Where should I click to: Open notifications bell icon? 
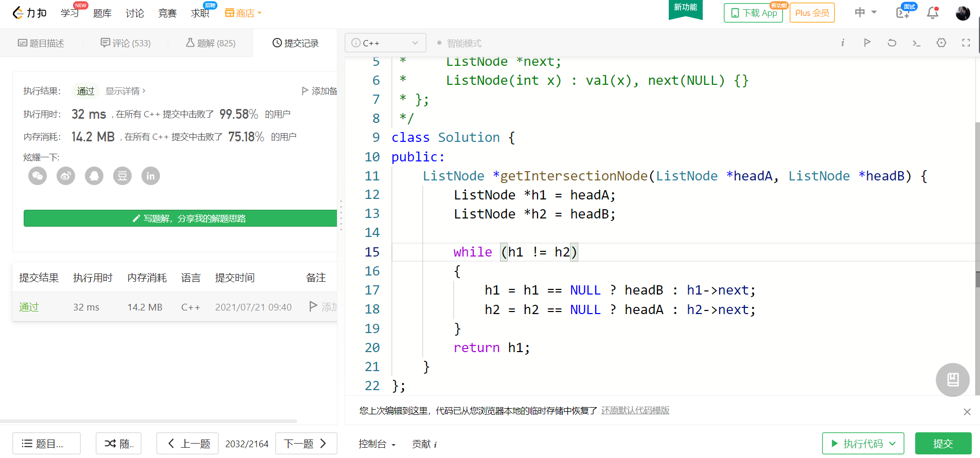click(933, 13)
